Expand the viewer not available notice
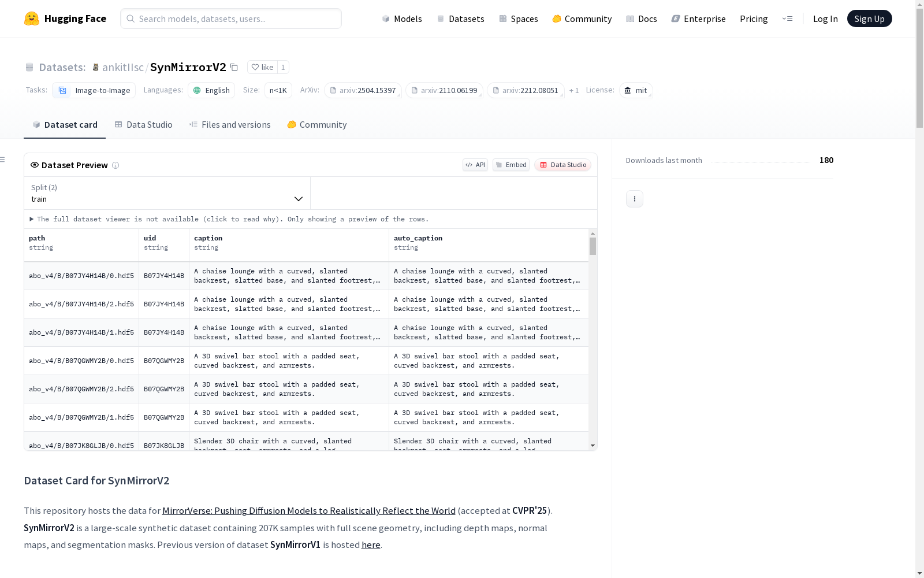The image size is (924, 578). coord(229,219)
